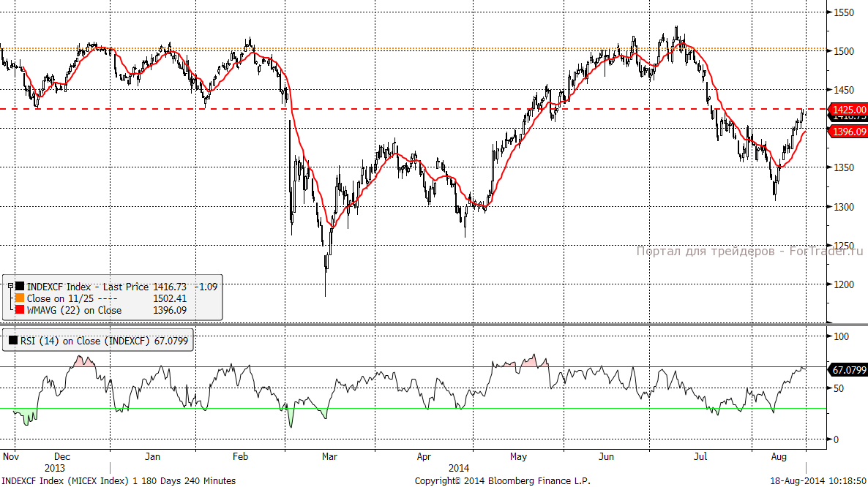
Task: Click the 1425.00 red price label
Action: tap(849, 110)
